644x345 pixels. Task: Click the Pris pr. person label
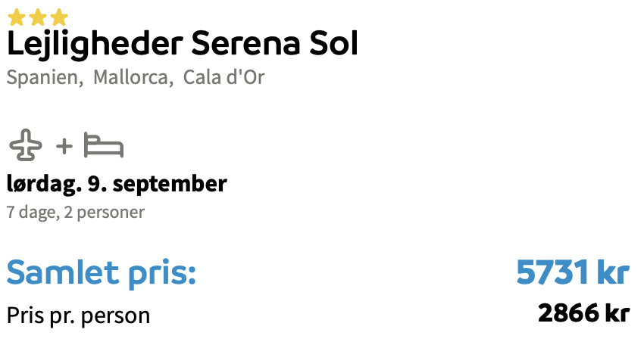[x=79, y=316]
